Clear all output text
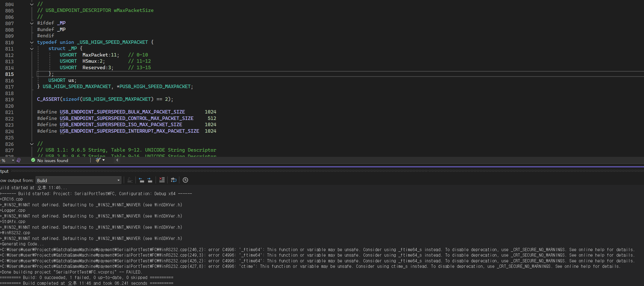 point(162,180)
